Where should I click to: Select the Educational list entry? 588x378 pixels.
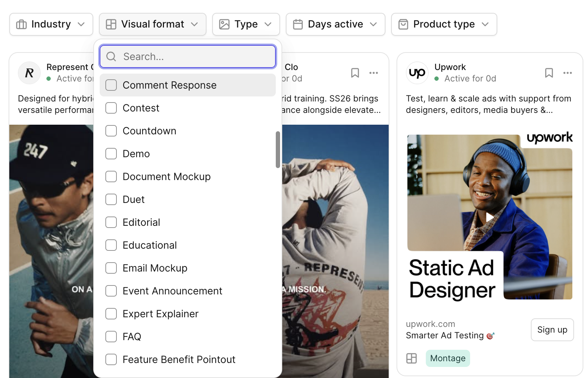point(188,245)
